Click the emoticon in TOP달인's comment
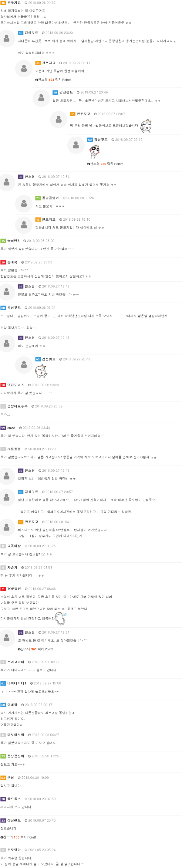The width and height of the screenshot is (182, 868). click(61, 618)
